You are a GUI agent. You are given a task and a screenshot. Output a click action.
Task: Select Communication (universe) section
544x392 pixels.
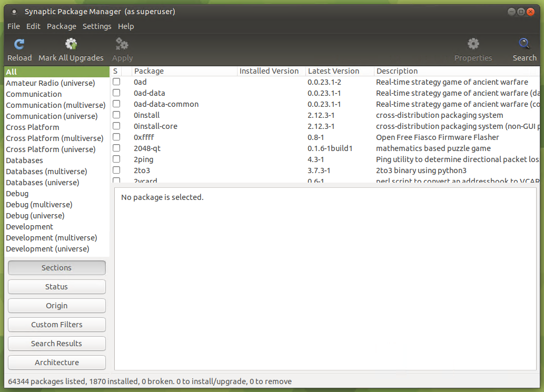point(57,116)
